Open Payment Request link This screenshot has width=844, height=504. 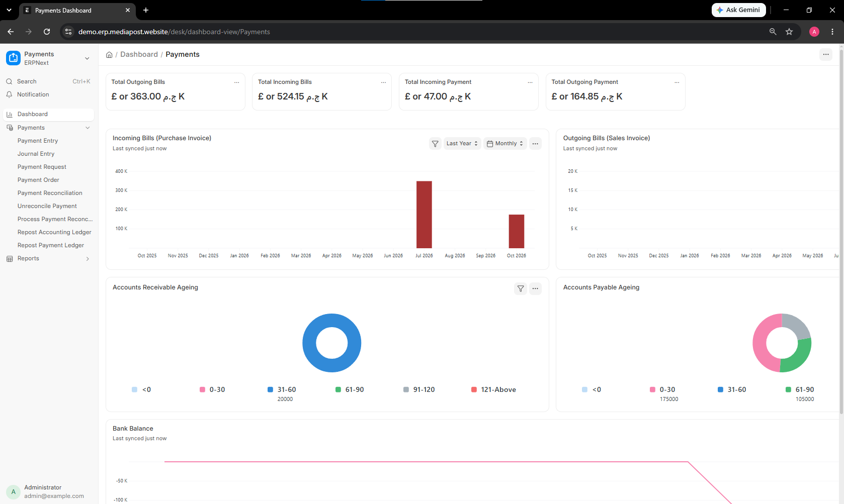point(42,167)
